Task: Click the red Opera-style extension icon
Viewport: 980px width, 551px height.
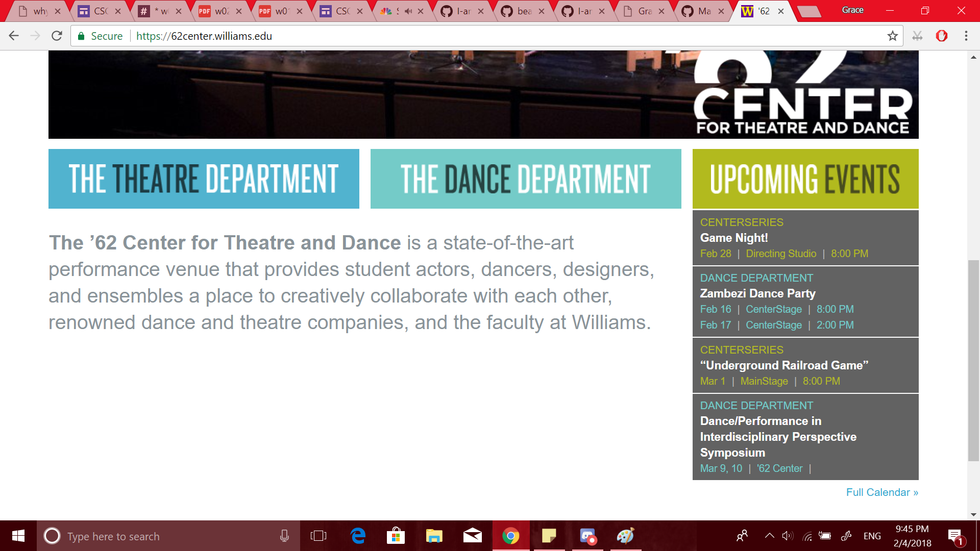Action: click(942, 36)
